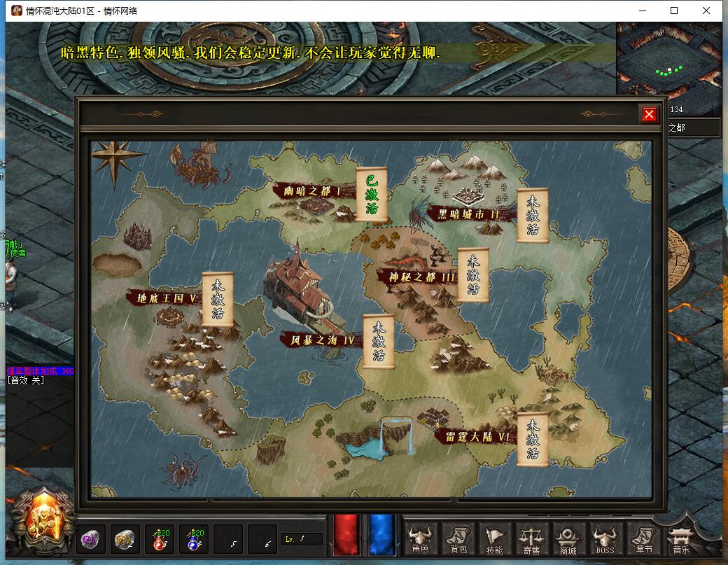Toggle the [音效 关] sound effects setting

coord(26,380)
